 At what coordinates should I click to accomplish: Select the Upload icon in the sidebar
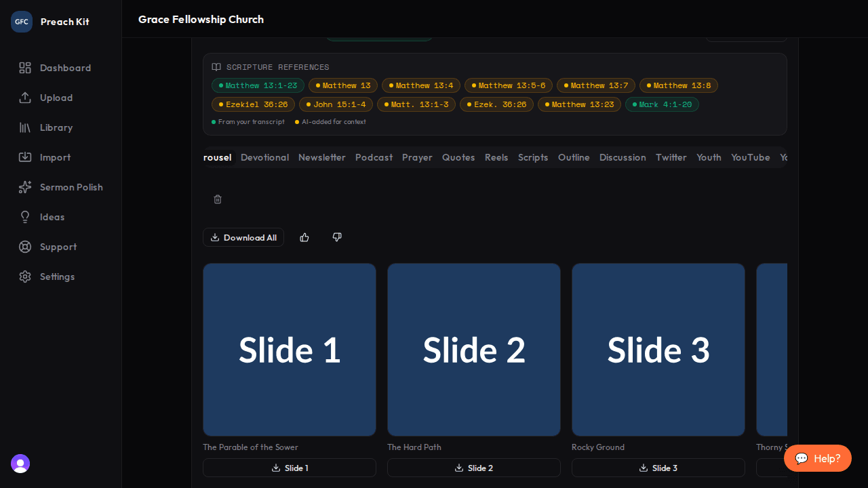[25, 98]
